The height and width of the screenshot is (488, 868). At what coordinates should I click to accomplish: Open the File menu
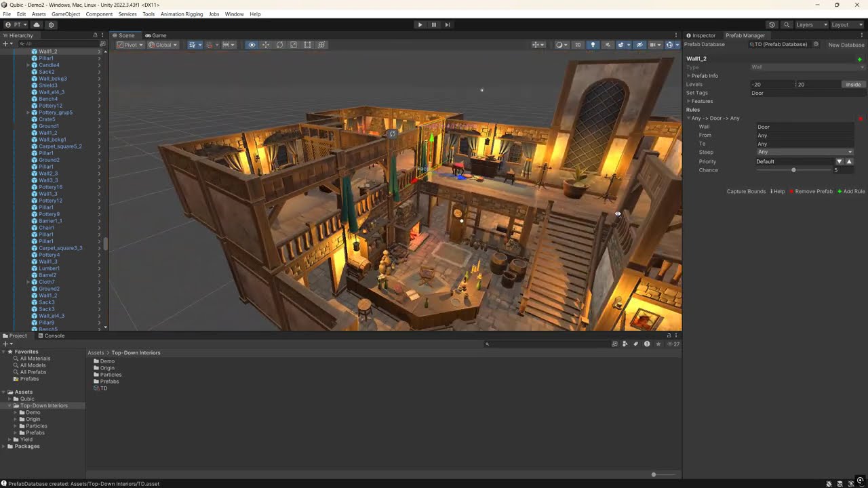tap(7, 14)
